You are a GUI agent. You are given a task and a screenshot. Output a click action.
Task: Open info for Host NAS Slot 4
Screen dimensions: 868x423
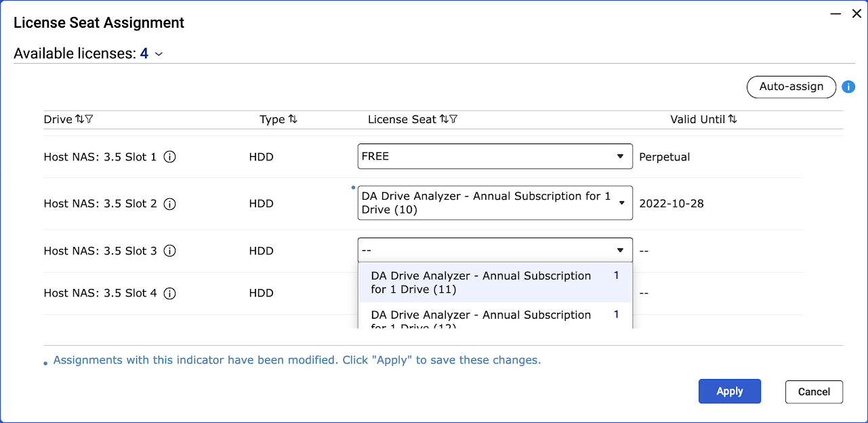coord(170,293)
